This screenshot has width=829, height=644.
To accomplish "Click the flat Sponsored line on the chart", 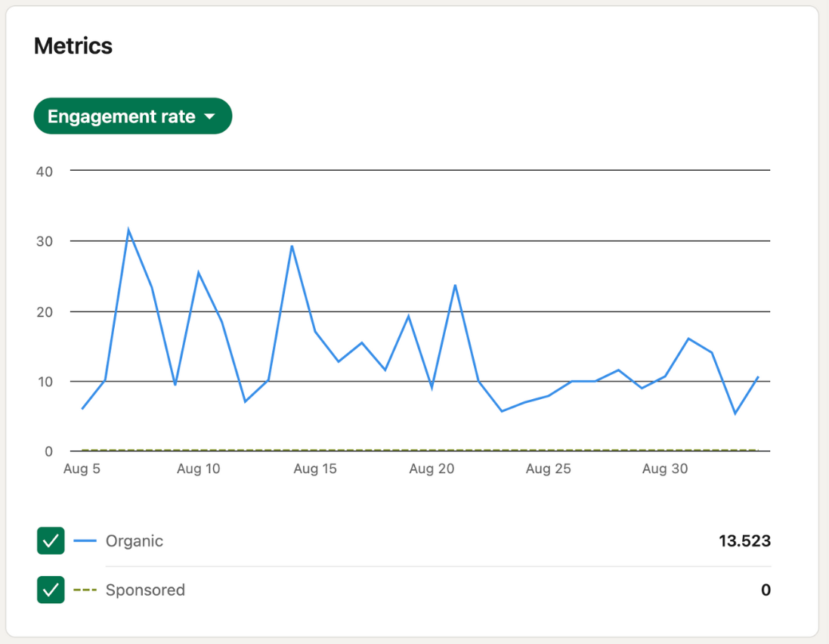I will click(x=416, y=448).
